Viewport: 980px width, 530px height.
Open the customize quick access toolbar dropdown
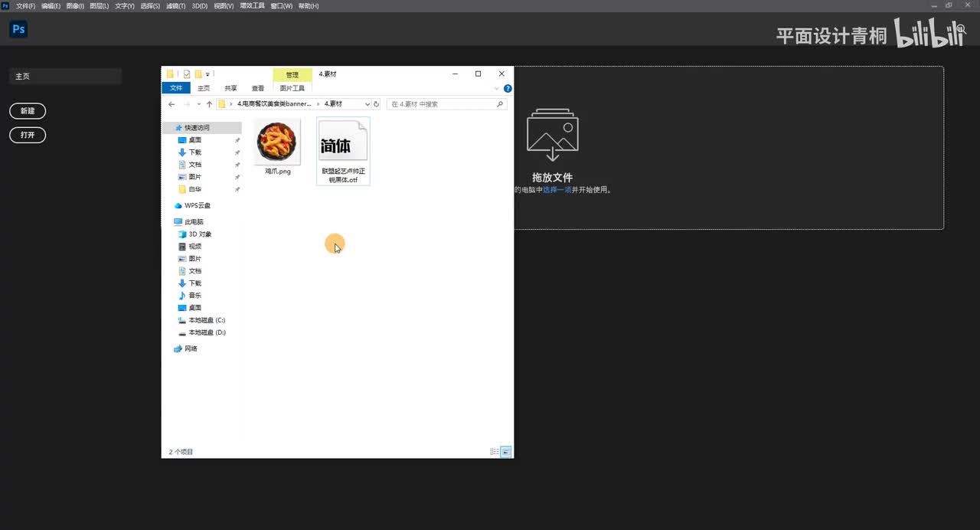coord(207,74)
